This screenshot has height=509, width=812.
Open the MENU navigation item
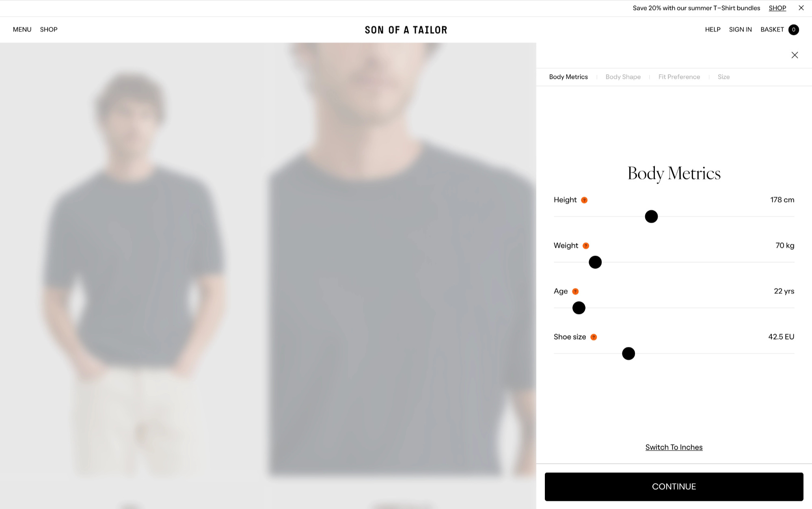22,30
